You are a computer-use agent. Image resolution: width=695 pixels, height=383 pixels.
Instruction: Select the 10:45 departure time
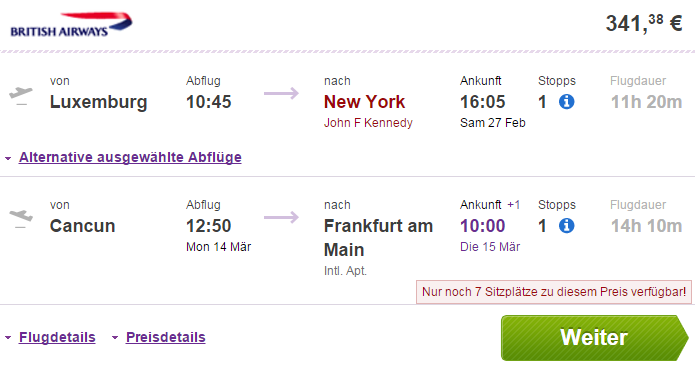[209, 102]
